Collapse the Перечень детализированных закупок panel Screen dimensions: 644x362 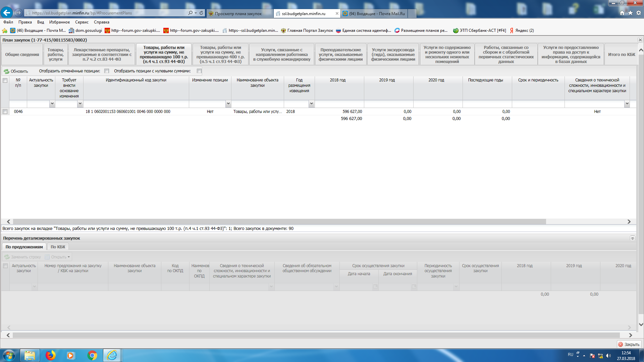pyautogui.click(x=632, y=238)
